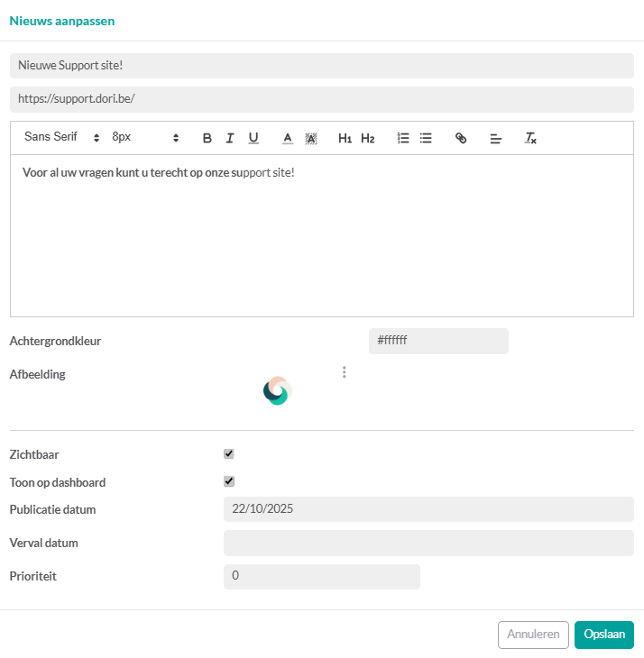Viewport: 644px width, 658px height.
Task: Open the text color picker
Action: (x=288, y=138)
